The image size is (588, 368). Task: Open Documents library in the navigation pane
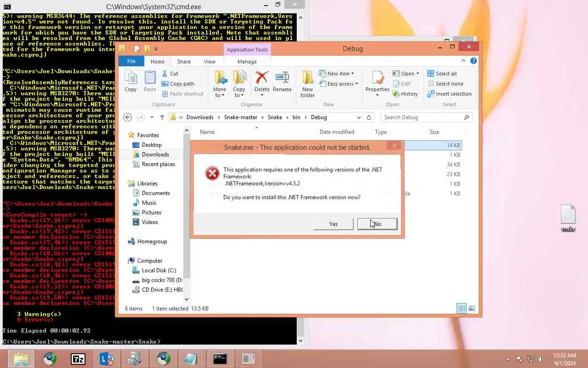coord(156,193)
